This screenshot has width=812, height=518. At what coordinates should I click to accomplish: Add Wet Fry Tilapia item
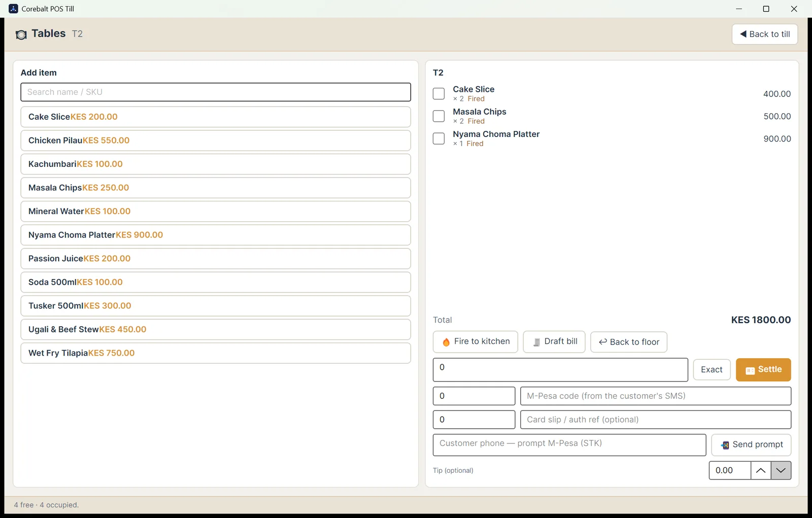pyautogui.click(x=216, y=353)
